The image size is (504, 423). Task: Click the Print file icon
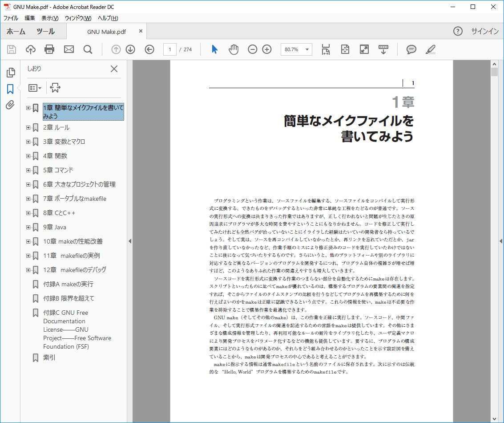(49, 49)
